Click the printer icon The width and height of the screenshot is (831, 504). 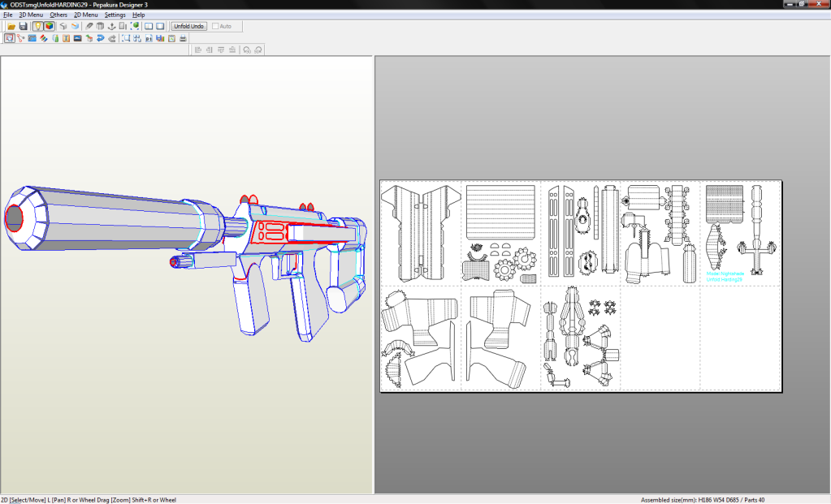pyautogui.click(x=183, y=38)
